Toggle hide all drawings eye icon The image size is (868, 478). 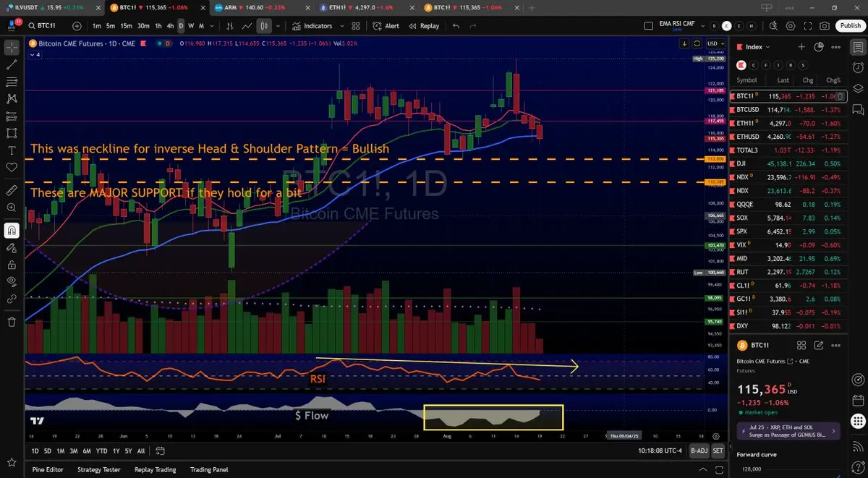point(12,281)
